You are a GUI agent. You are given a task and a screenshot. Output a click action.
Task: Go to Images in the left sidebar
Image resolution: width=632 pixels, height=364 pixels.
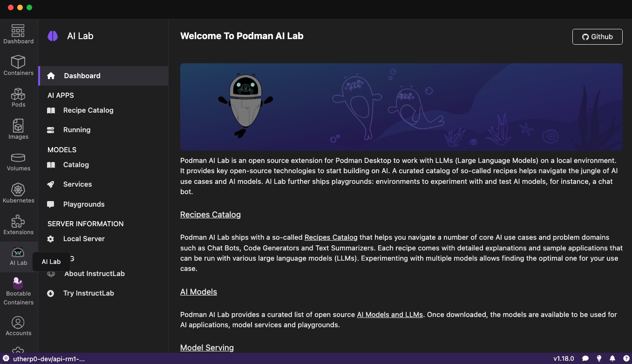[19, 129]
